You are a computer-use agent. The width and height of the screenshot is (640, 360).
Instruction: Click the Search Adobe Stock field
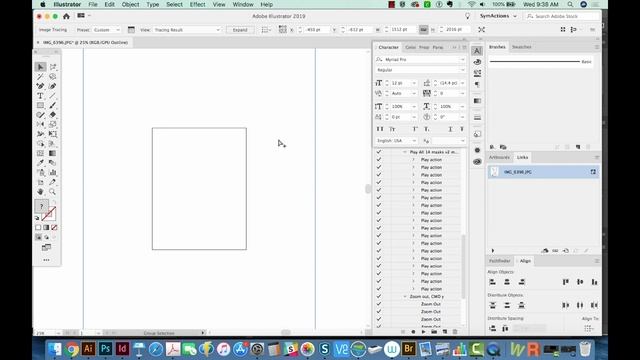coord(562,16)
